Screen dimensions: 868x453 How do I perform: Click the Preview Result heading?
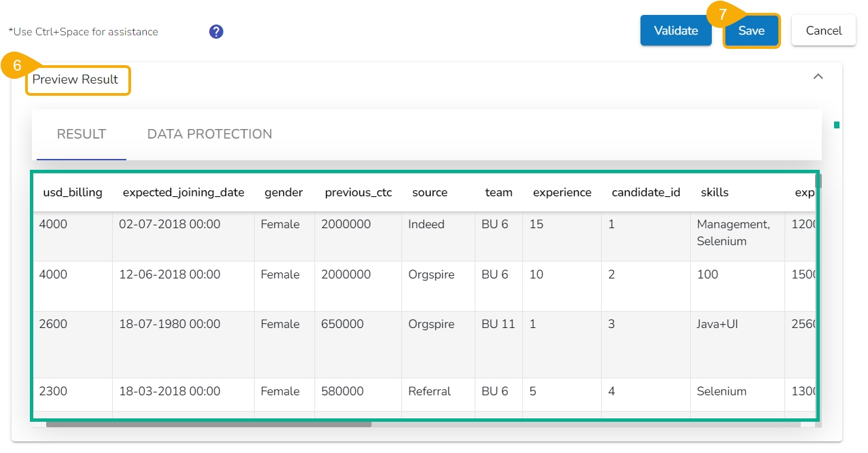tap(75, 79)
